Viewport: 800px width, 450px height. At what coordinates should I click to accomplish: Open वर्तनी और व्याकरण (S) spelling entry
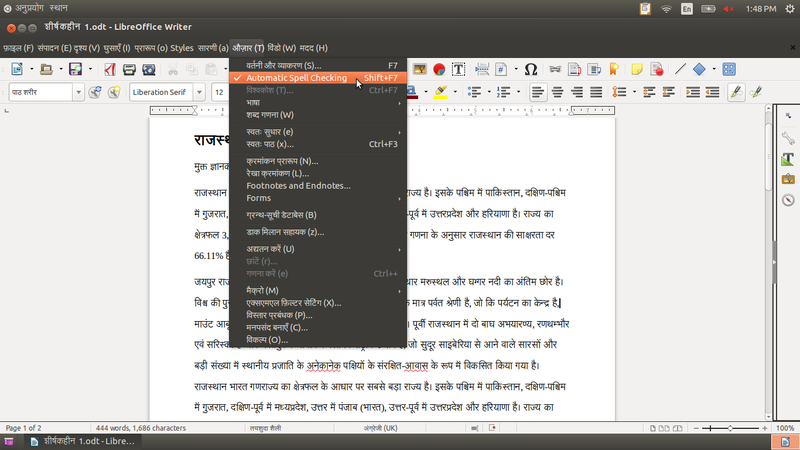[x=318, y=65]
